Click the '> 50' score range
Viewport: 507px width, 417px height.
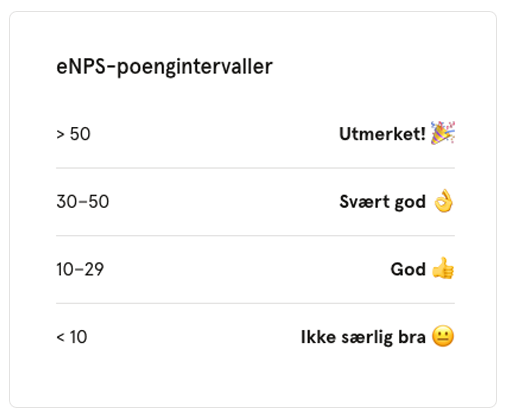click(x=73, y=134)
